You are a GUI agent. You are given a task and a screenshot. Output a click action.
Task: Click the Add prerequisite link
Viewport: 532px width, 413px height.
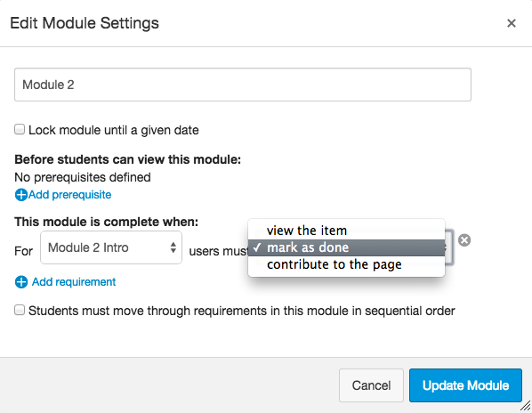[x=70, y=195]
